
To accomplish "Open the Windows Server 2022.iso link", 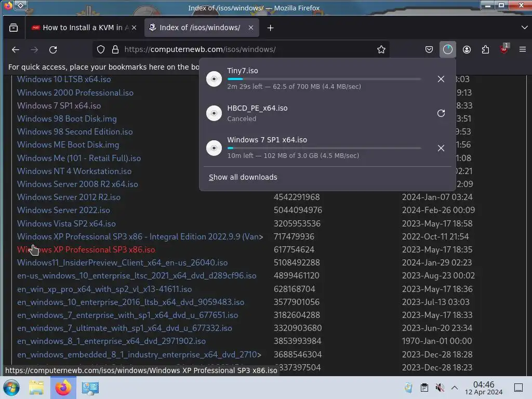I will pos(63,210).
